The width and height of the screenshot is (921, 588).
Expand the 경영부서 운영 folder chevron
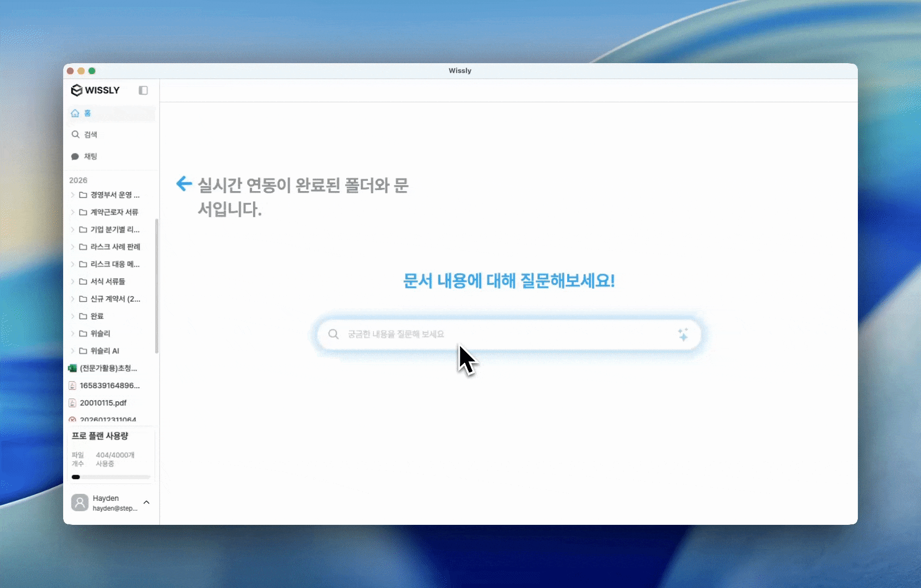click(x=72, y=195)
